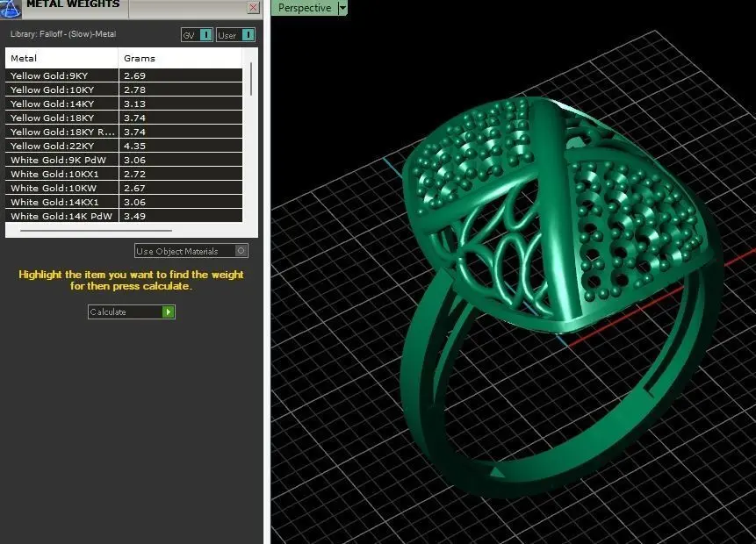Click the metal list vertical scrollbar
The width and height of the screenshot is (756, 544).
coord(251,79)
